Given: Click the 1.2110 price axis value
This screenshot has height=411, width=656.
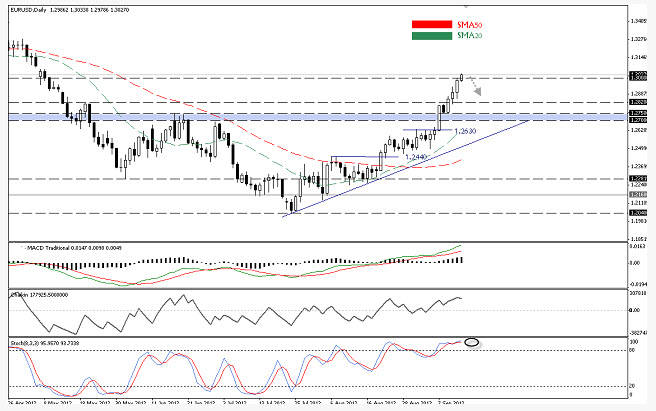Looking at the screenshot, I should coord(638,203).
